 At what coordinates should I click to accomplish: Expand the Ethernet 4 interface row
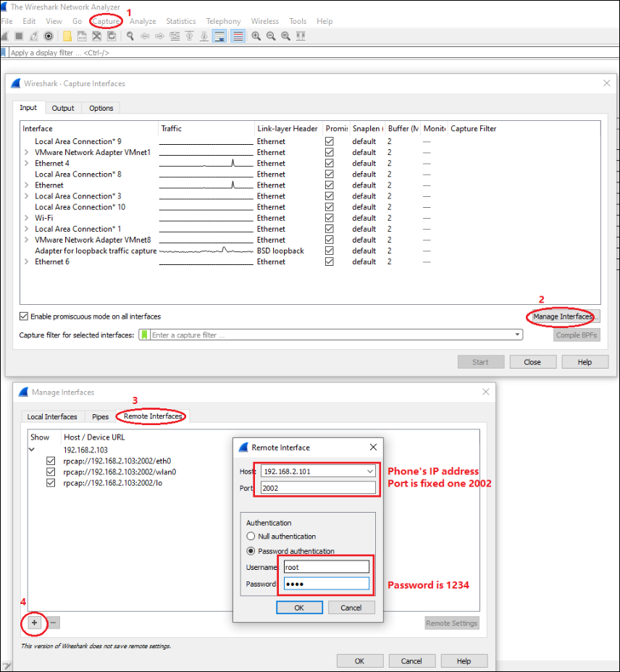[x=27, y=163]
